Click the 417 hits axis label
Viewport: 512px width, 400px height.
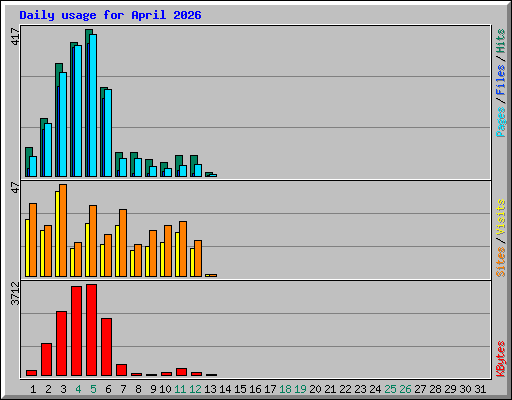click(x=15, y=37)
